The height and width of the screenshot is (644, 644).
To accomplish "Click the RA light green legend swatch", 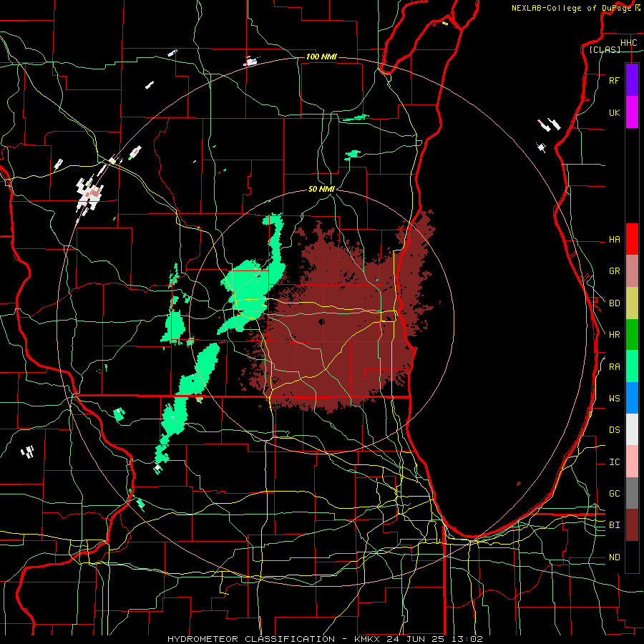I will tap(632, 366).
